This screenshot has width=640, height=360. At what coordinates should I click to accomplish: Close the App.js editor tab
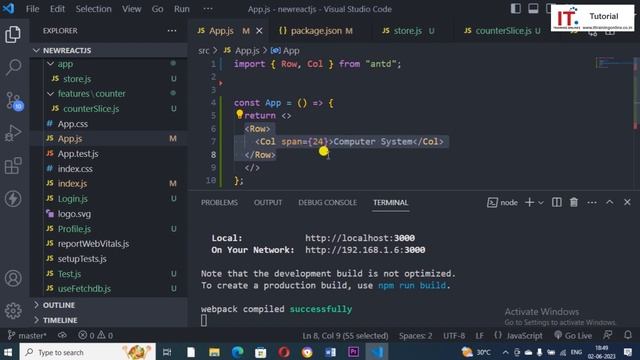coord(259,31)
